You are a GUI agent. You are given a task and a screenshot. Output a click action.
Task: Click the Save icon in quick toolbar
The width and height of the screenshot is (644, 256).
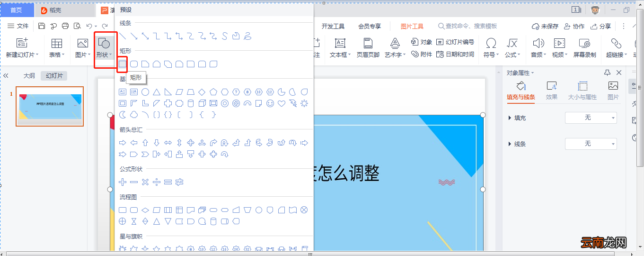42,26
